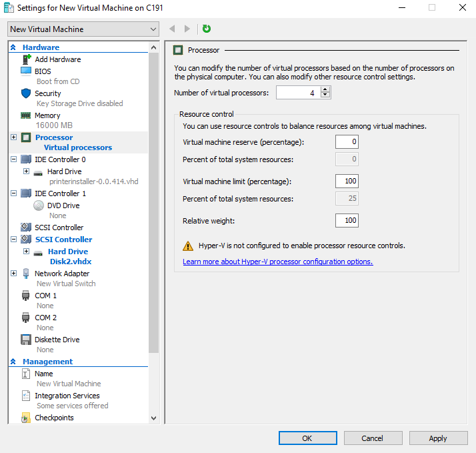
Task: Click the COM 2 port icon
Action: tap(26, 318)
